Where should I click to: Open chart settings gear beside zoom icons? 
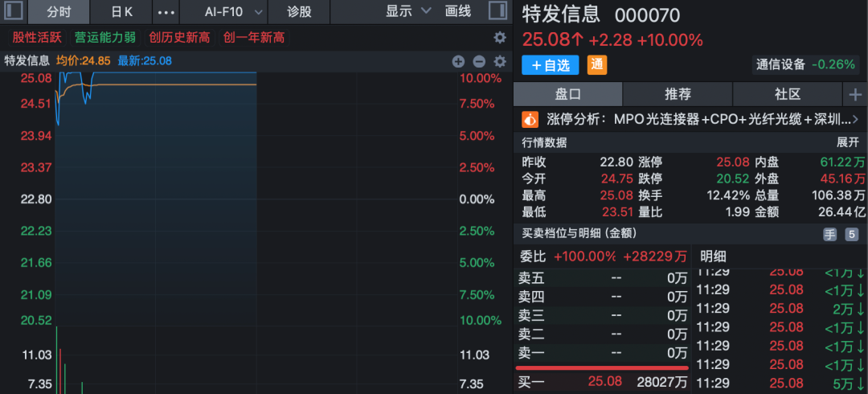pyautogui.click(x=500, y=61)
